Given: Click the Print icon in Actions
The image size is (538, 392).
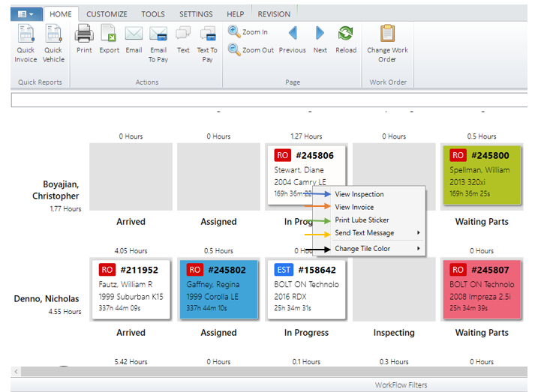Looking at the screenshot, I should [84, 34].
